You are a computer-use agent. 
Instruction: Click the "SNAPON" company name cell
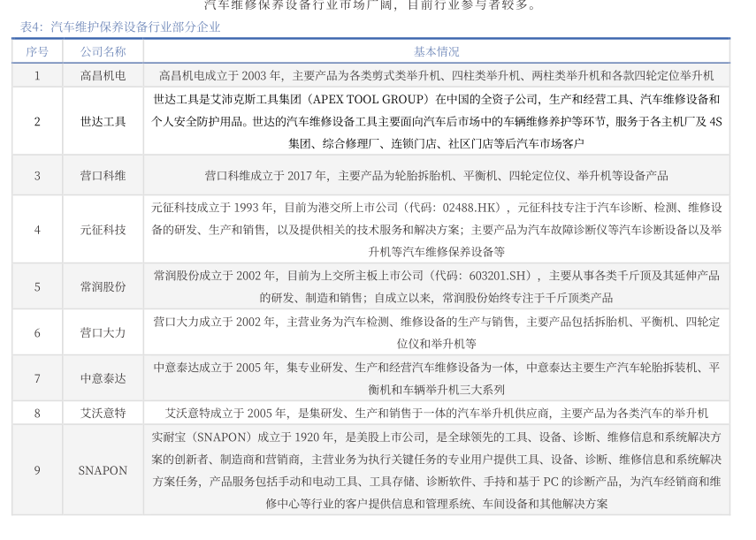103,470
